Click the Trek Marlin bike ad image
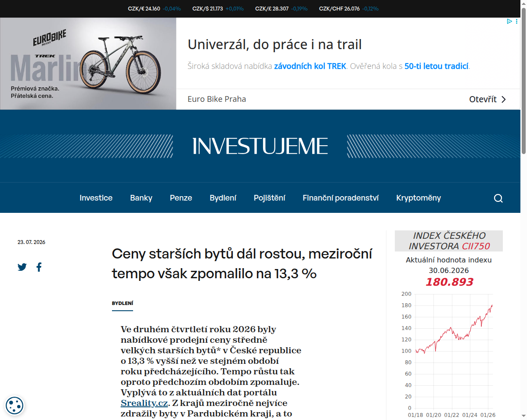The height and width of the screenshot is (420, 527). point(88,64)
